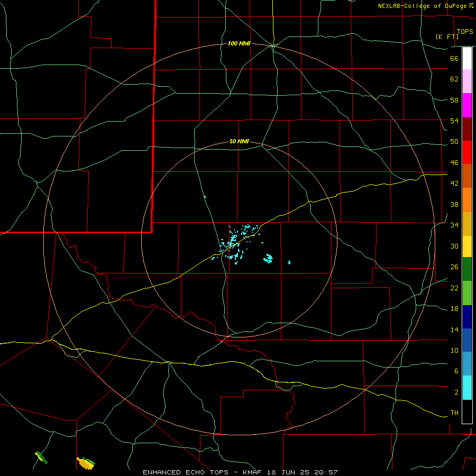Click legend value 26

tap(454, 267)
